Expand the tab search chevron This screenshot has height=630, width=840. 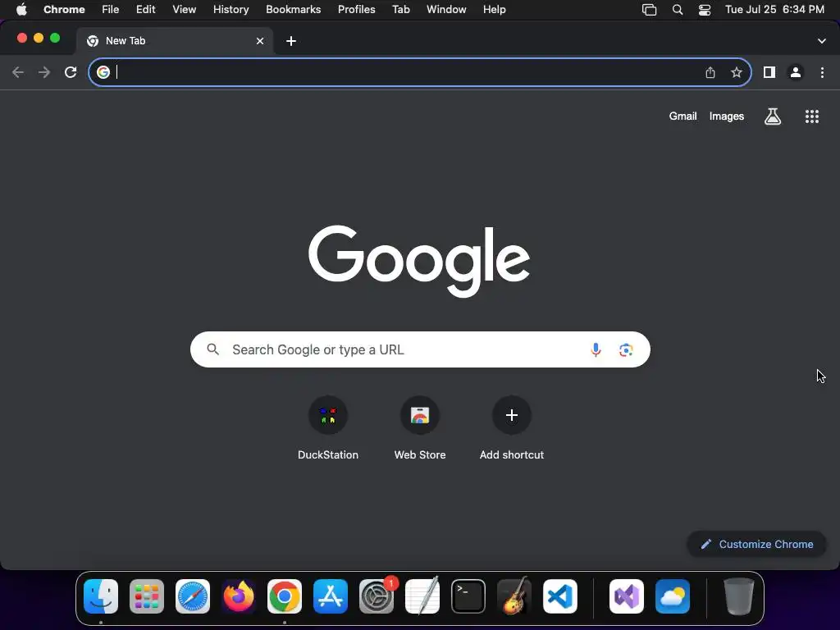822,41
